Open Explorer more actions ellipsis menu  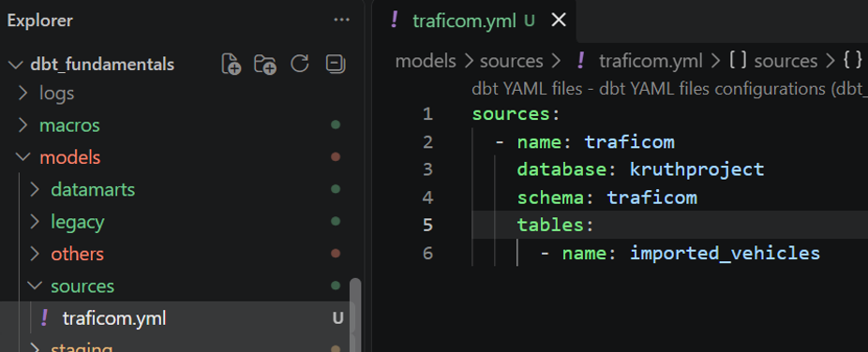click(341, 21)
